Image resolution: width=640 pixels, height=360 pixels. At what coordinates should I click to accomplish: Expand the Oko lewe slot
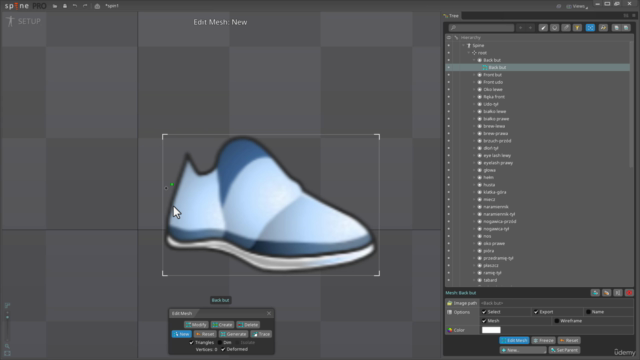click(x=474, y=89)
